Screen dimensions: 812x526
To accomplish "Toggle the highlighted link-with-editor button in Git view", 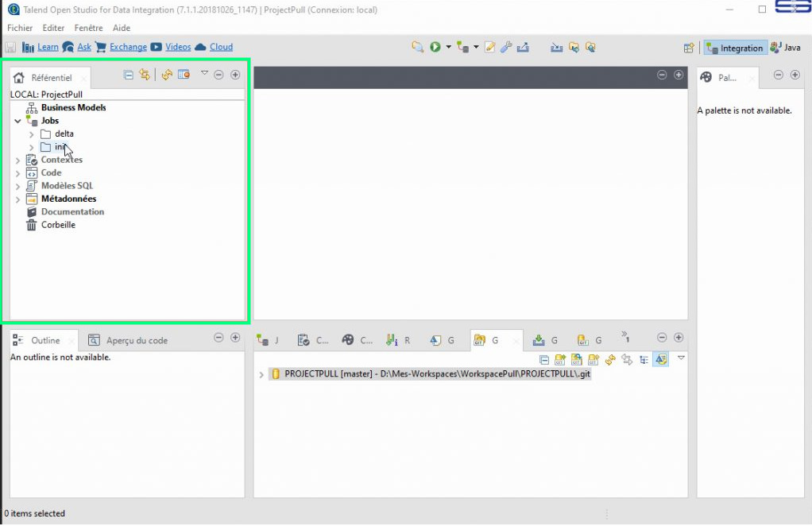I will [661, 359].
